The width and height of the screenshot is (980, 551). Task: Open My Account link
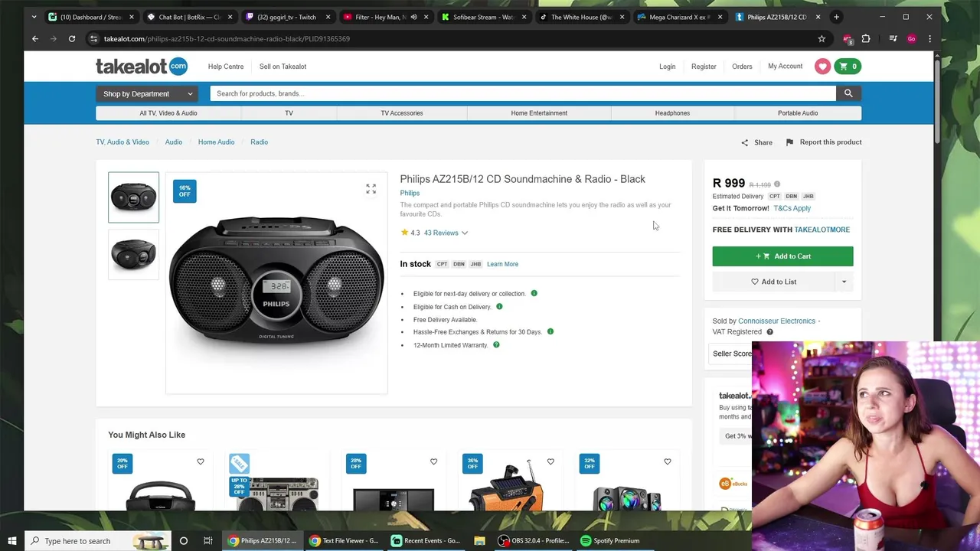786,67
